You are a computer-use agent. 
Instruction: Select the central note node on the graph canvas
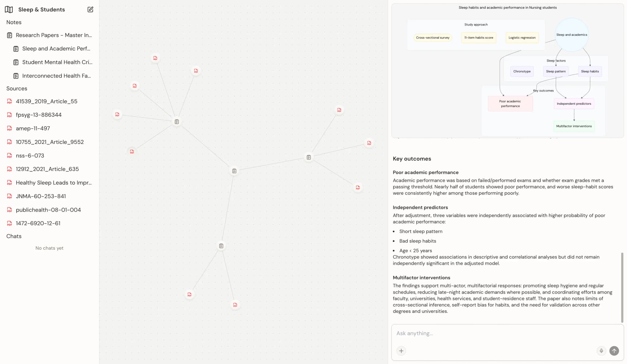(234, 171)
